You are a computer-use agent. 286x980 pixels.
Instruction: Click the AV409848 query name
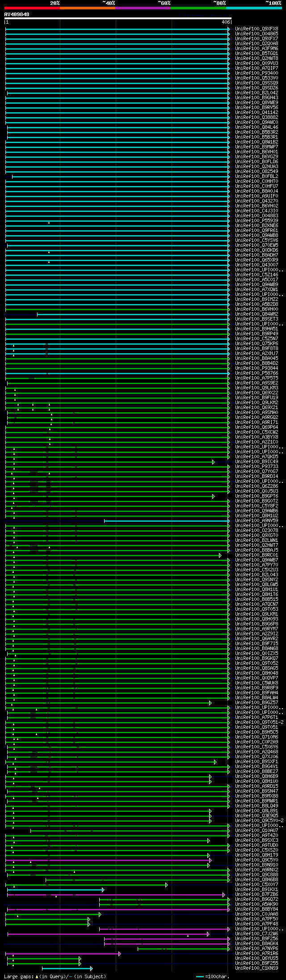(17, 14)
